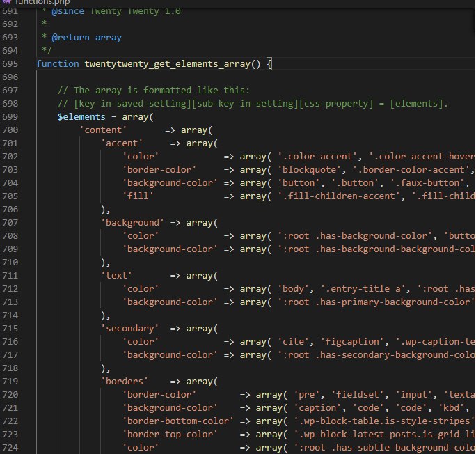Click line number 711 in gutter
Viewport: 476px width, 454px height.
pyautogui.click(x=10, y=276)
